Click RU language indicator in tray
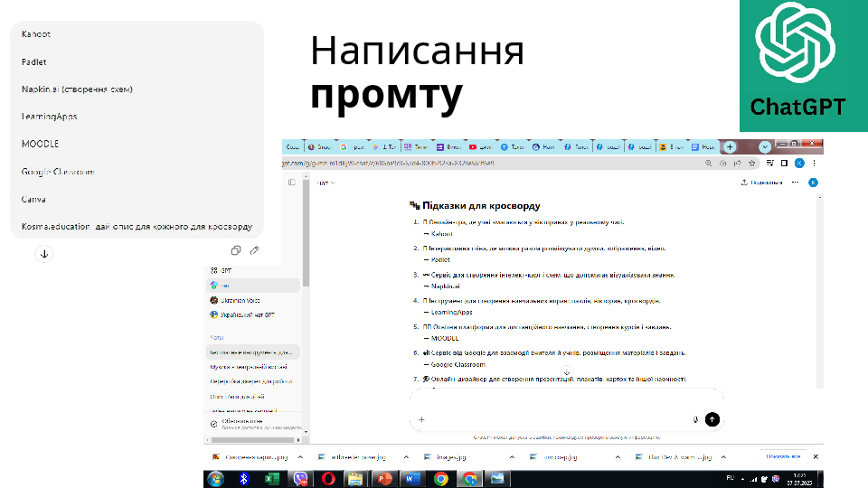This screenshot has width=868, height=488. 730,478
